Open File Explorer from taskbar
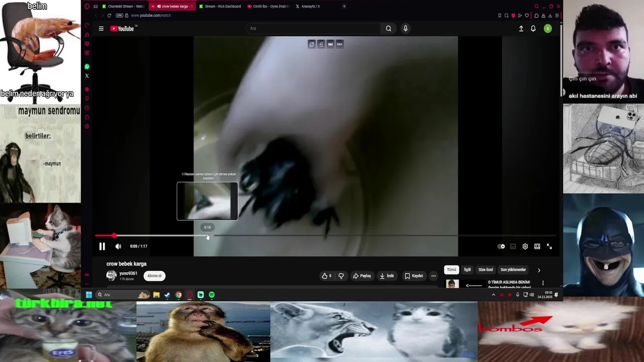 (x=156, y=295)
